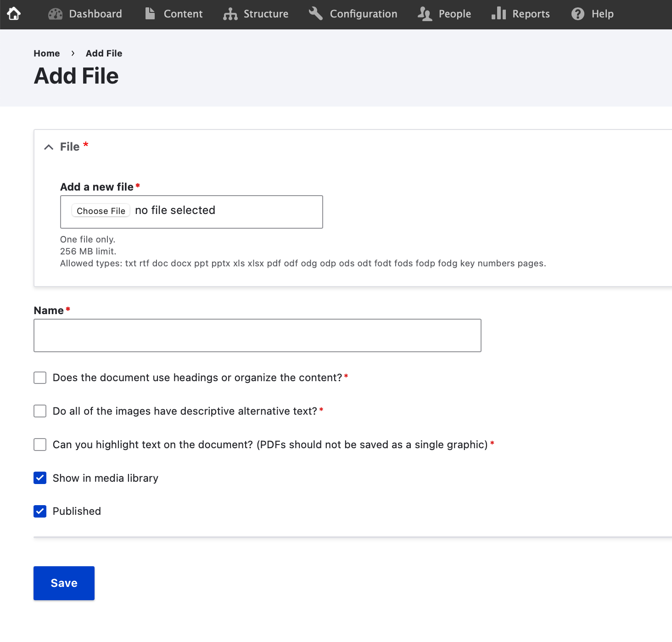
Task: Click the Reports bar chart icon
Action: click(498, 14)
